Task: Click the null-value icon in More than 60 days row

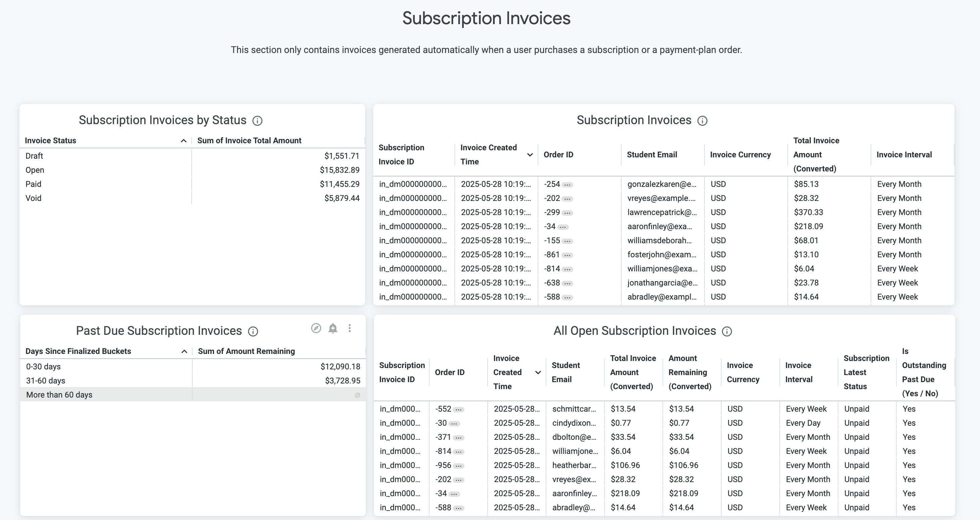Action: 357,395
